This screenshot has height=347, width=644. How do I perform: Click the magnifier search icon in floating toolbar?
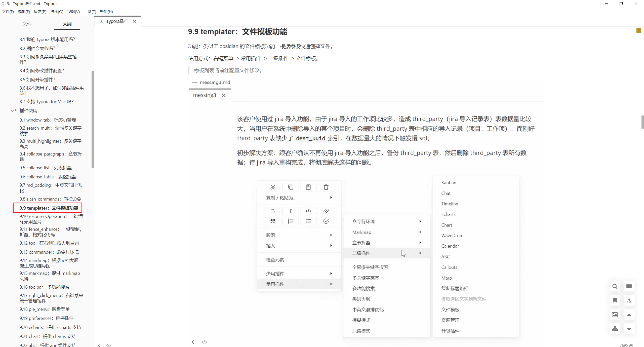(x=615, y=286)
